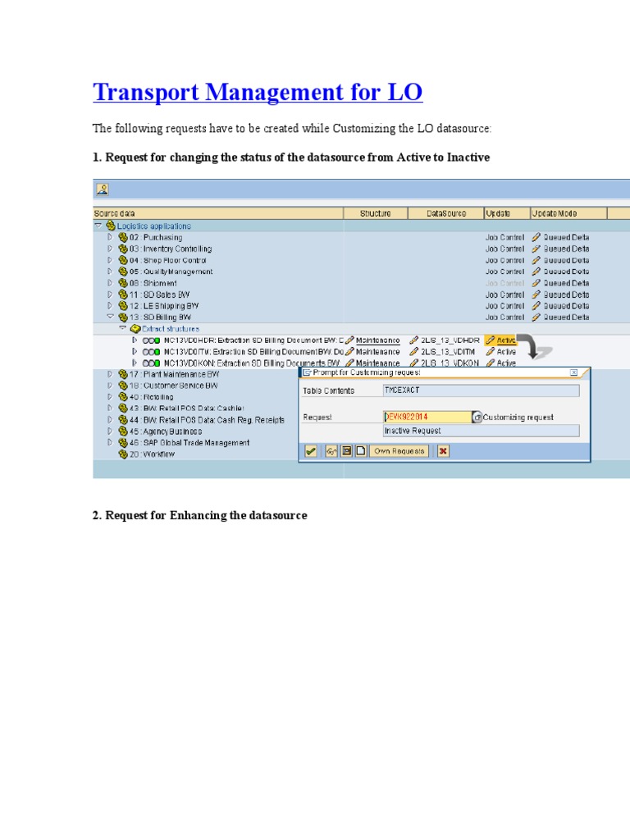
Task: Expand the 45 : Agency Business node
Action: coord(111,431)
